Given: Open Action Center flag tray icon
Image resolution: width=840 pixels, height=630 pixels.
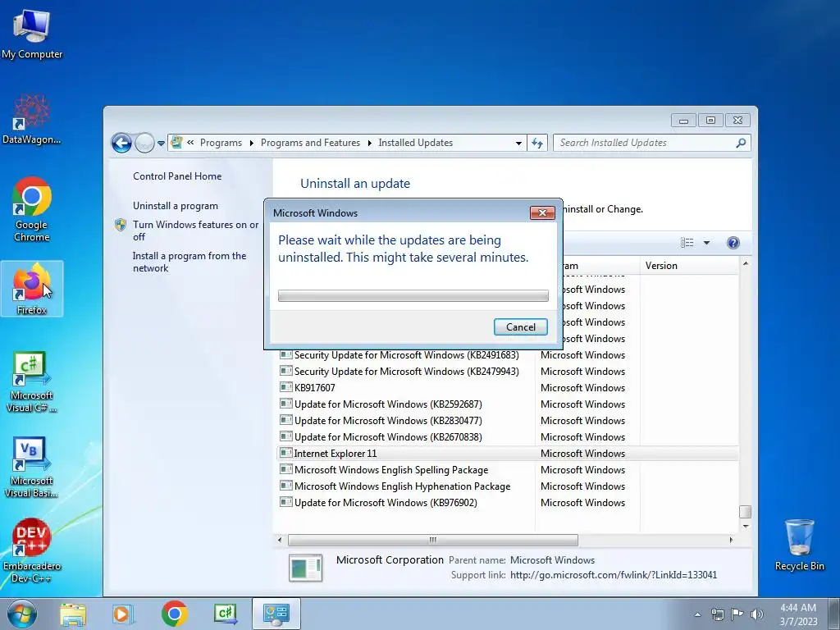Looking at the screenshot, I should [737, 614].
